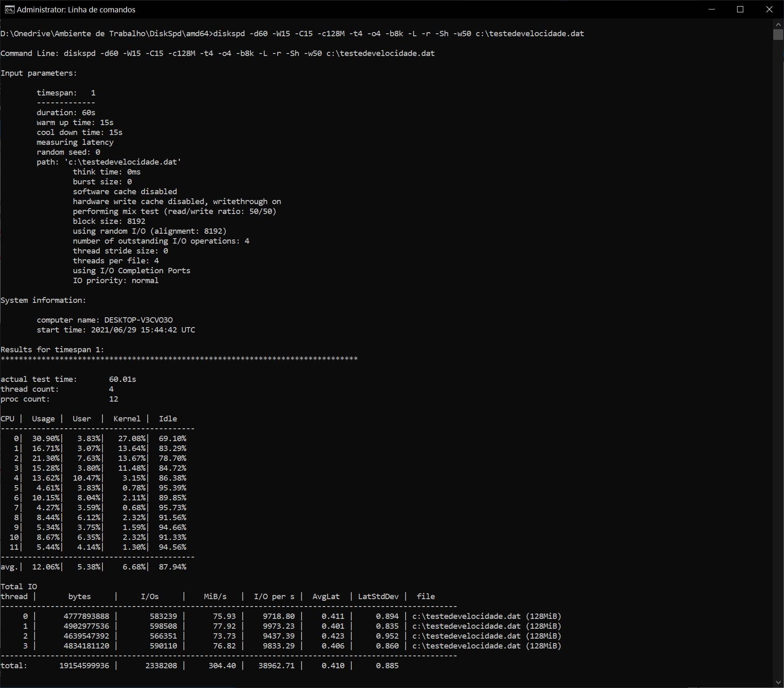This screenshot has width=784, height=688.
Task: Click the 'Input parameters:' heading
Action: pyautogui.click(x=39, y=73)
